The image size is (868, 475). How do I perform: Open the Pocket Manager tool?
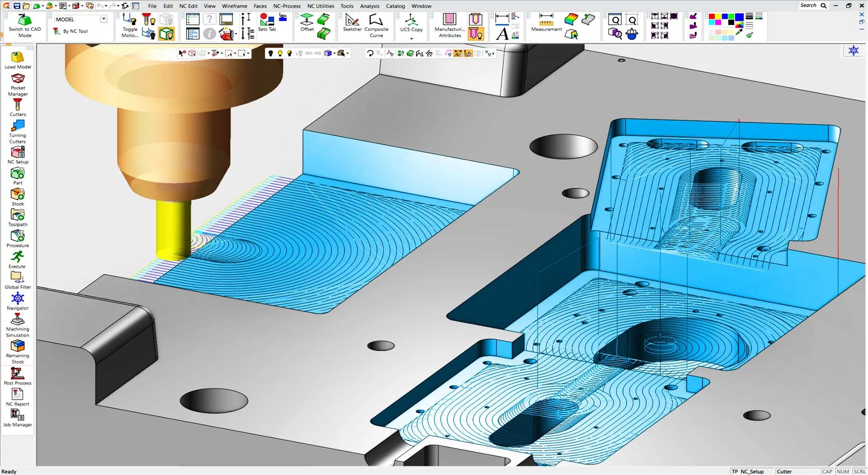[x=18, y=84]
